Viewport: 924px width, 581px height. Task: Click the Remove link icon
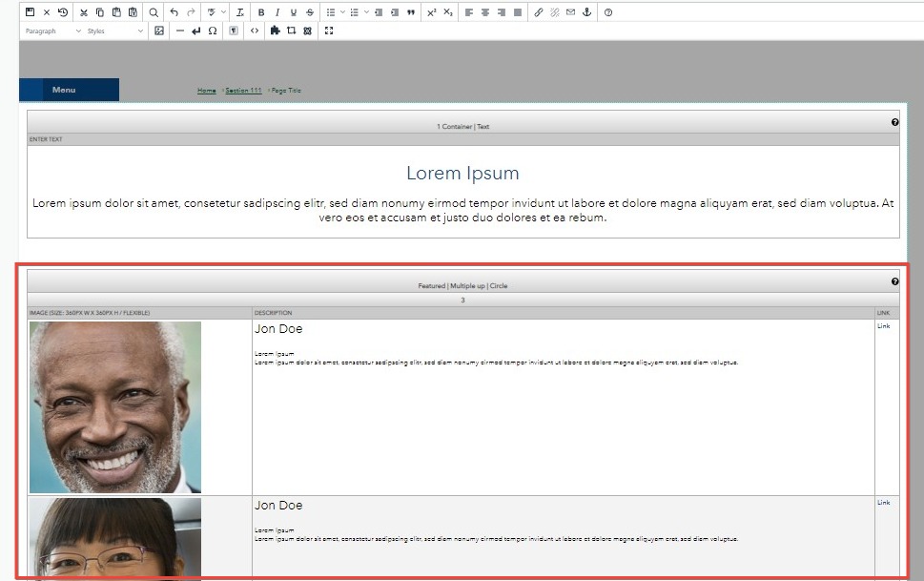tap(555, 11)
